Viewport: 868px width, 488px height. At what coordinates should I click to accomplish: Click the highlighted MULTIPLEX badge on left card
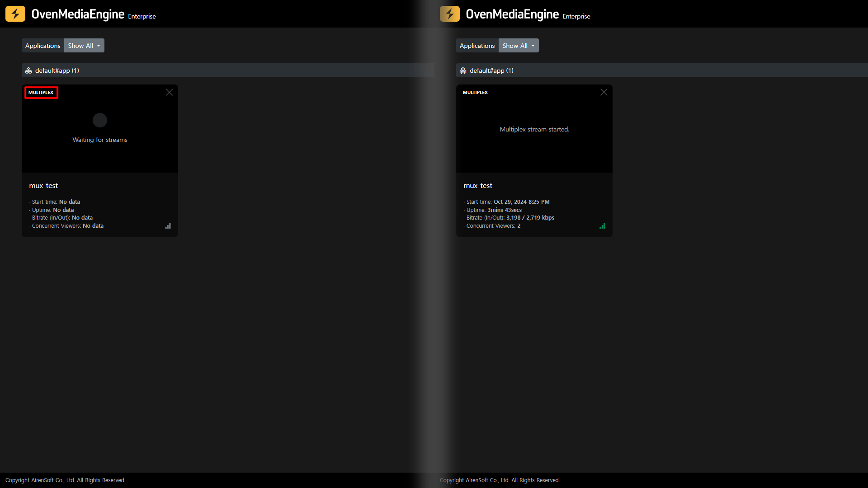(41, 93)
